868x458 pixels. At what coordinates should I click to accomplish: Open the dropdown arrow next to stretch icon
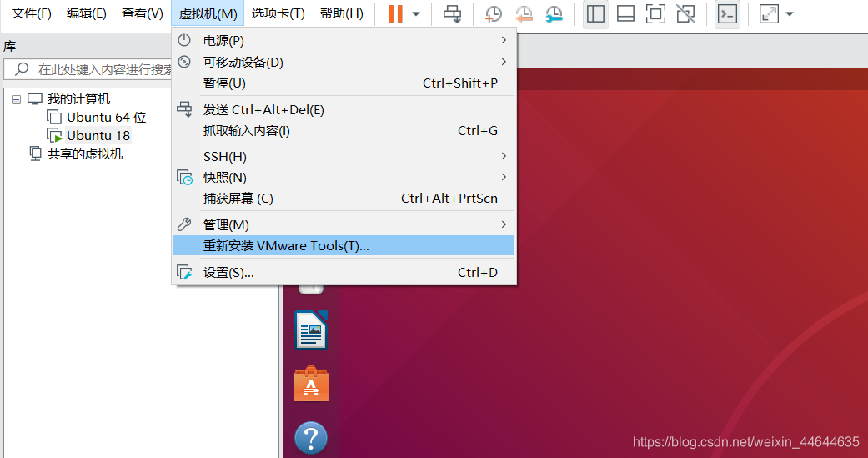(x=790, y=14)
